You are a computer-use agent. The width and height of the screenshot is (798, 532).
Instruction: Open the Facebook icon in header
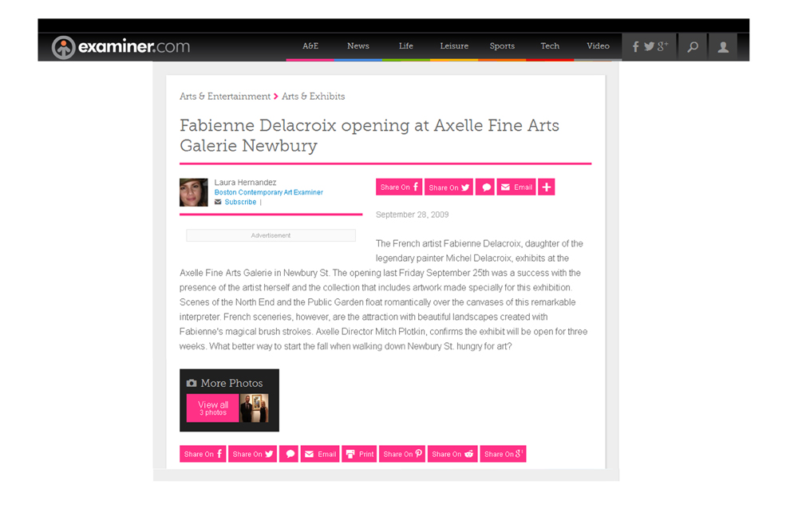[x=636, y=47]
